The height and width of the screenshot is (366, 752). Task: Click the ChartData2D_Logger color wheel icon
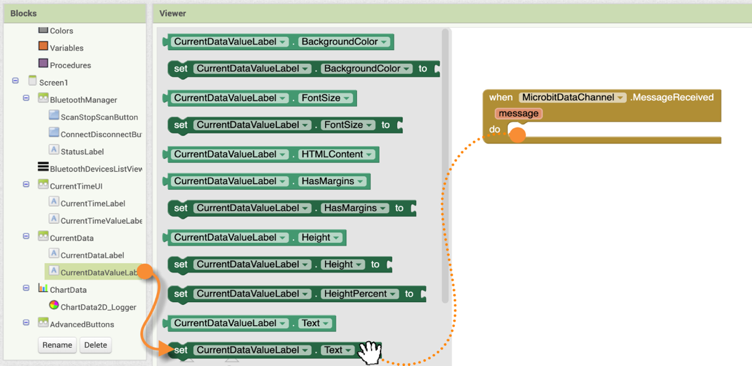point(54,306)
